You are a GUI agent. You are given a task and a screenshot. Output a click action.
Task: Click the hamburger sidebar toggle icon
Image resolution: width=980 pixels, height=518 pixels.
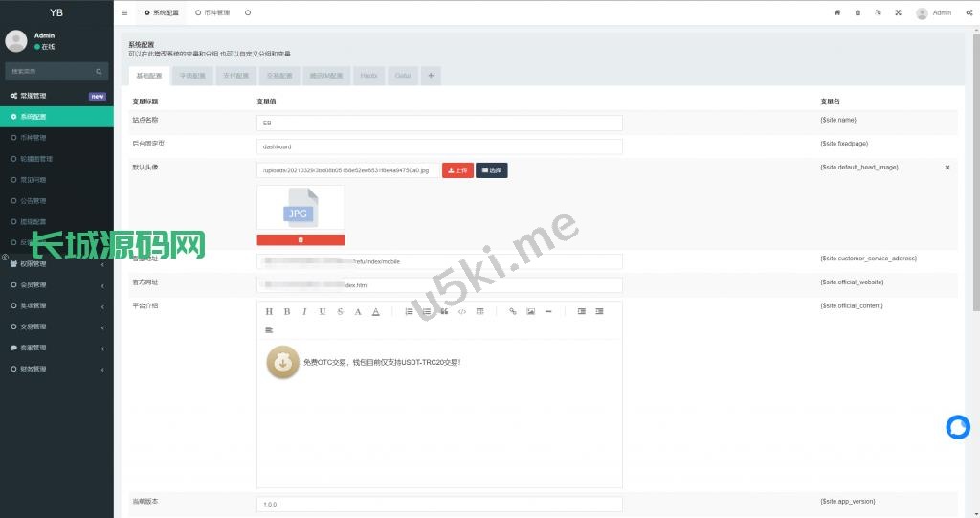pyautogui.click(x=124, y=12)
